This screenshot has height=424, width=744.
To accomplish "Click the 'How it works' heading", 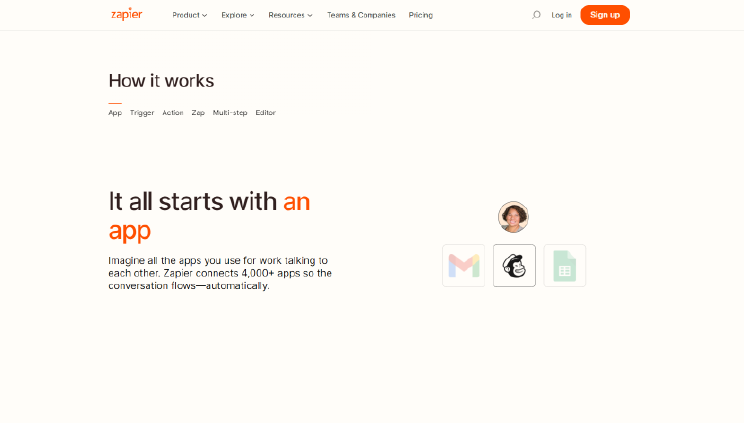I will pos(161,81).
